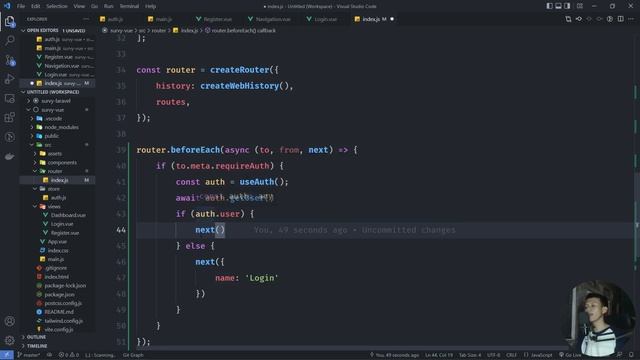Open Customize Layout icon in title bar

pyautogui.click(x=580, y=6)
